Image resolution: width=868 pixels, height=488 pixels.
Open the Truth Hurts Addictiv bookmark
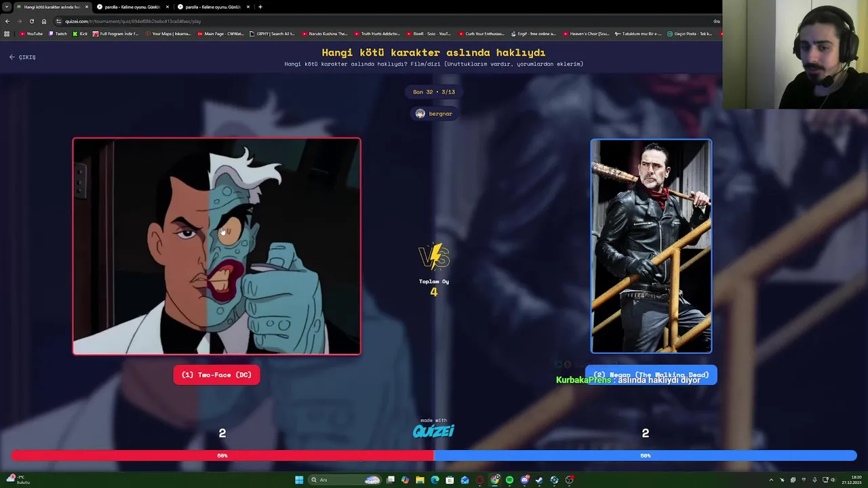coord(376,34)
